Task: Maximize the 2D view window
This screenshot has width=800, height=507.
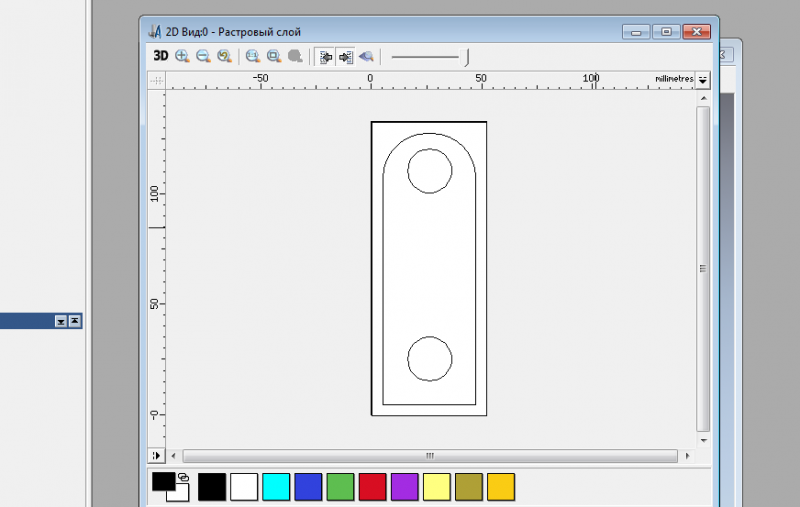Action: 666,32
